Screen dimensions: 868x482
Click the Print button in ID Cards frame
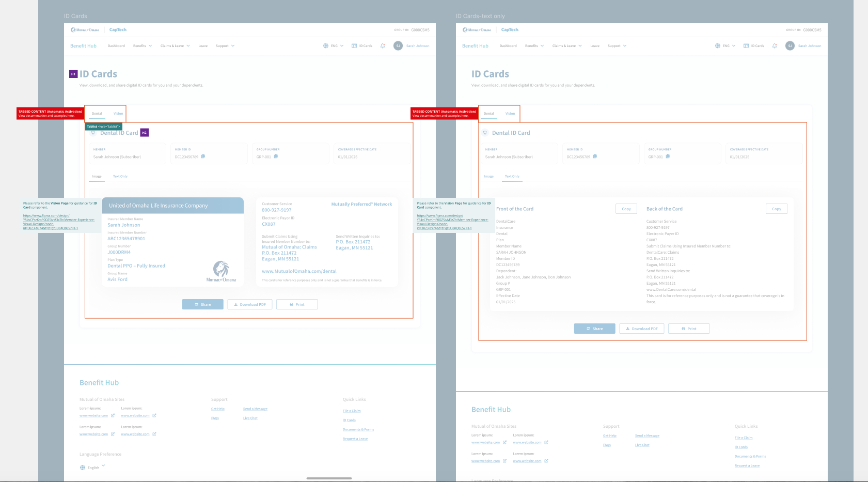coord(297,304)
